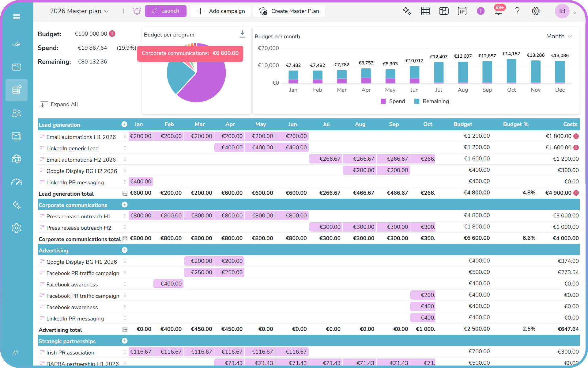Click the purple plus circle in top bar

pyautogui.click(x=481, y=11)
